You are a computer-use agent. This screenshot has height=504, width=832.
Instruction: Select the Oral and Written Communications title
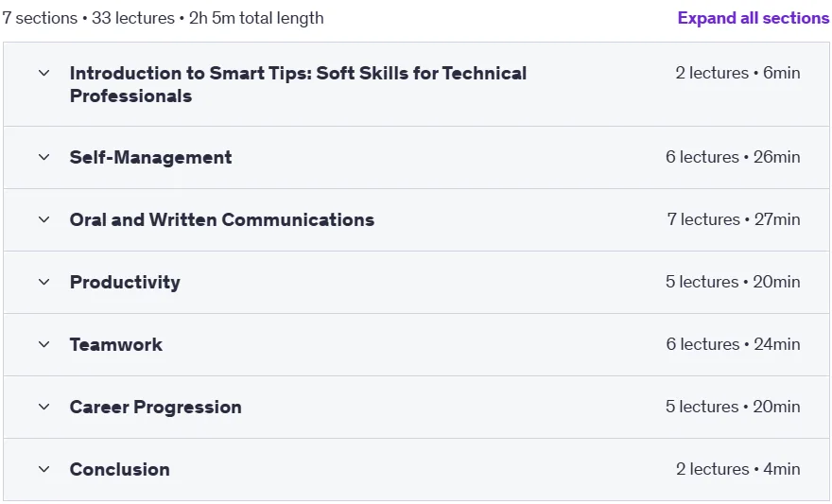[222, 219]
